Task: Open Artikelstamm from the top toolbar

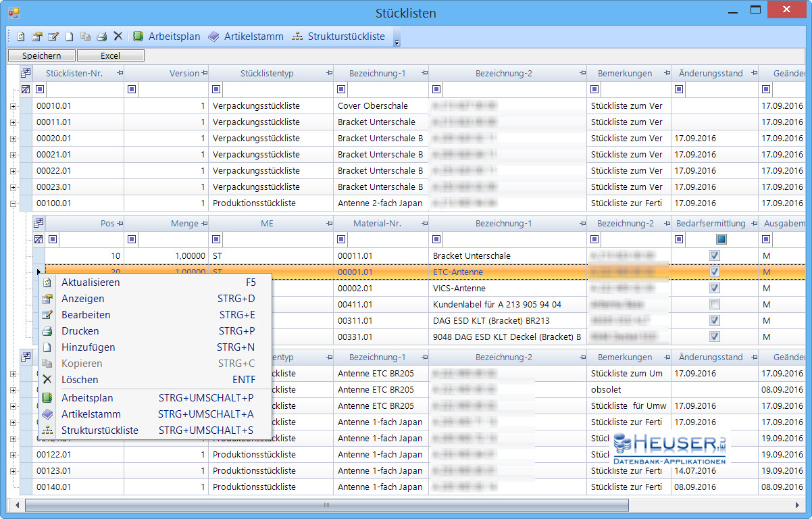Action: (246, 36)
